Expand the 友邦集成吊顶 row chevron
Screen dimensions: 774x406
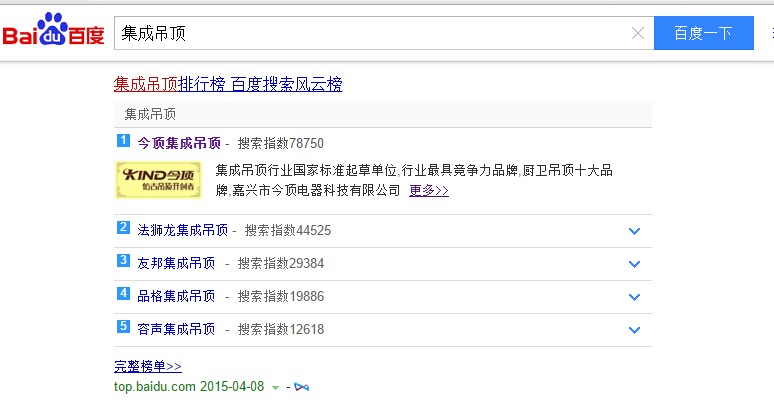pyautogui.click(x=634, y=264)
